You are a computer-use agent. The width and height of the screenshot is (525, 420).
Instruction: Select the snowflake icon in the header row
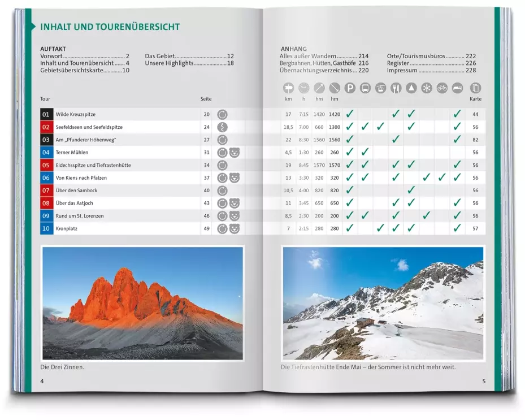coord(427,88)
